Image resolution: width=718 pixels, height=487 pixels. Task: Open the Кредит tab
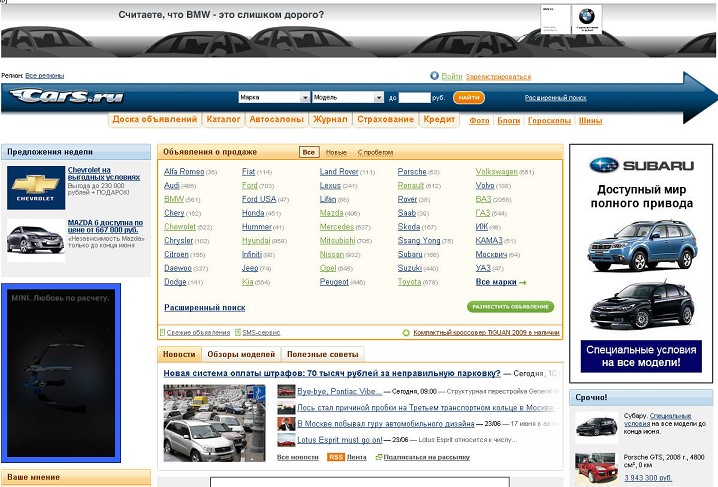tap(439, 119)
